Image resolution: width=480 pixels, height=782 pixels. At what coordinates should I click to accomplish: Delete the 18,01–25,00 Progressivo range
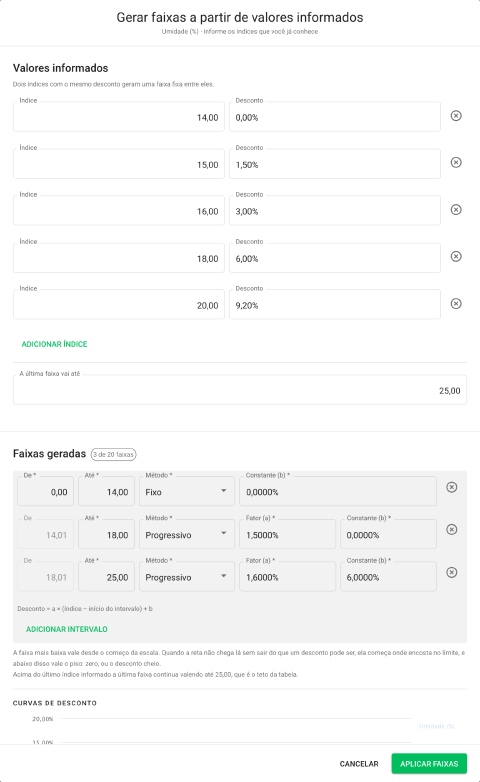click(452, 573)
